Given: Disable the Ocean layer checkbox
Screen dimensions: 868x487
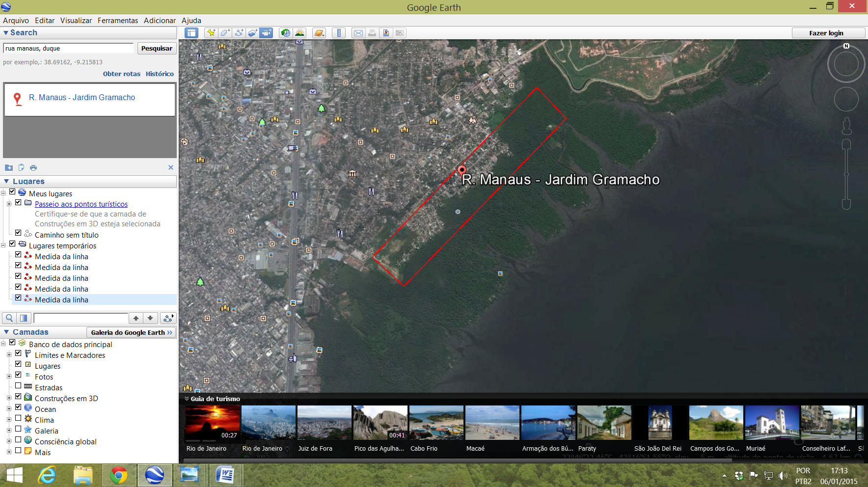Looking at the screenshot, I should [18, 407].
